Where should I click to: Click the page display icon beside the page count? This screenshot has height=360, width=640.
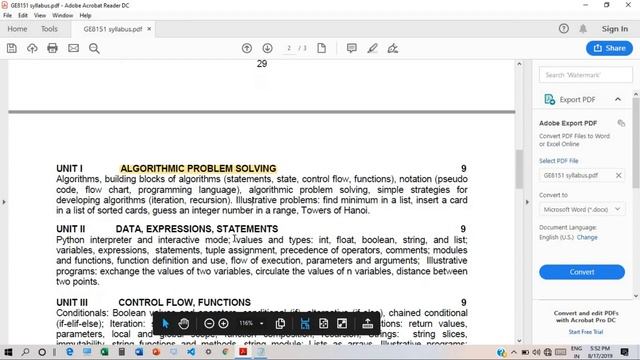pyautogui.click(x=322, y=48)
